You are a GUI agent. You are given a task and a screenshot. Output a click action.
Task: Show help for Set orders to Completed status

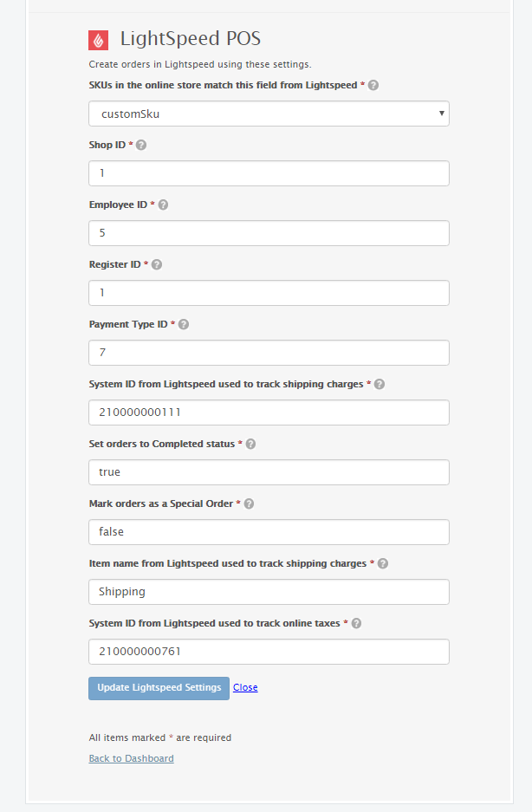250,444
